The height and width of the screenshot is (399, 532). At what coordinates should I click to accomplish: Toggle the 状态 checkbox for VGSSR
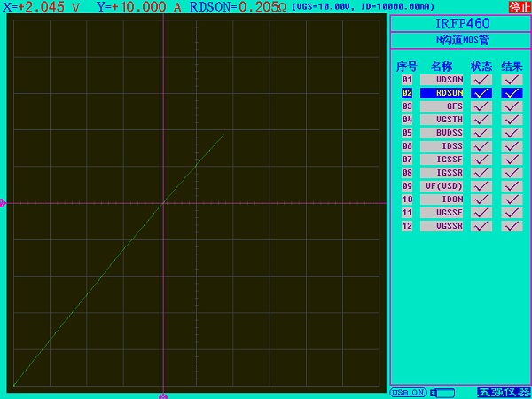pyautogui.click(x=481, y=226)
